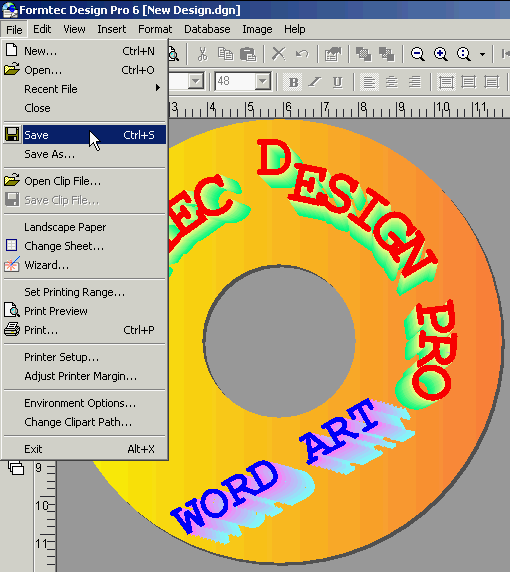
Task: Open the Edit menu
Action: (42, 29)
